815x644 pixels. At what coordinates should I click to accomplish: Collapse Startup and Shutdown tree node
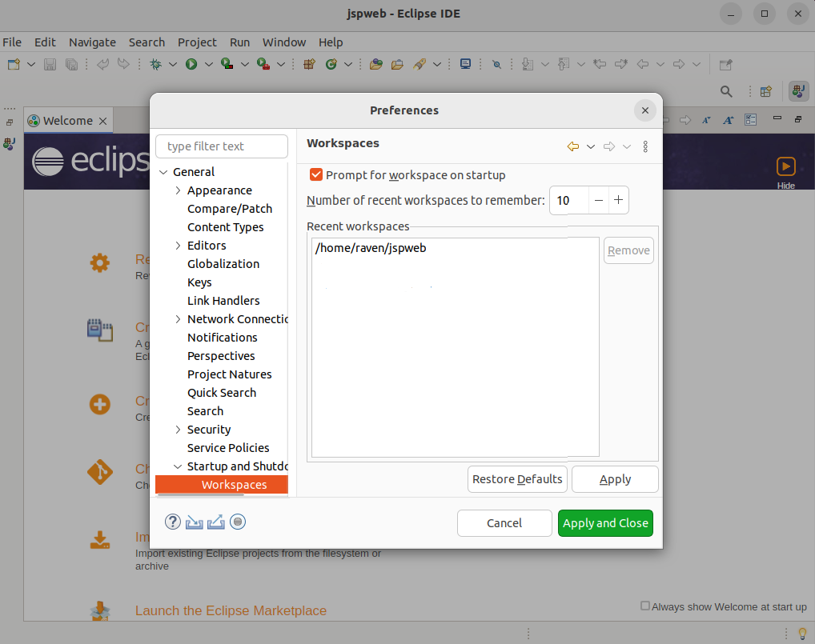(177, 466)
